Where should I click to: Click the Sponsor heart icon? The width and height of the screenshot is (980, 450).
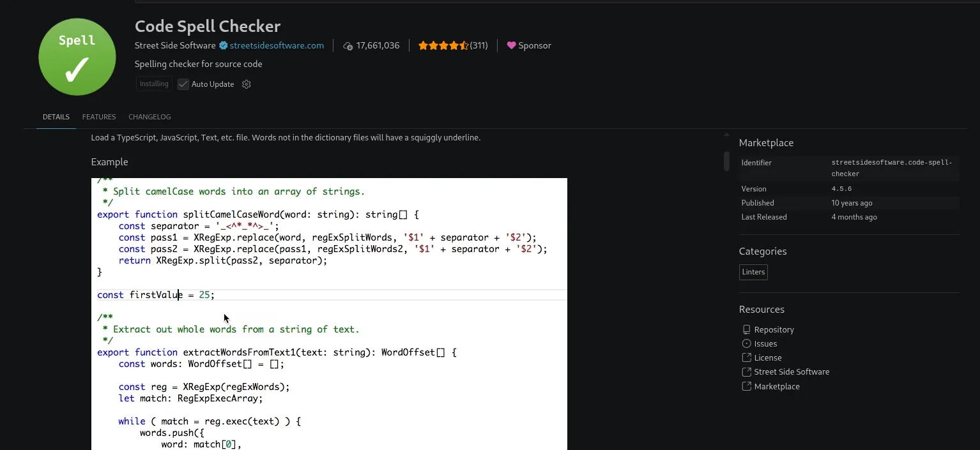[511, 45]
